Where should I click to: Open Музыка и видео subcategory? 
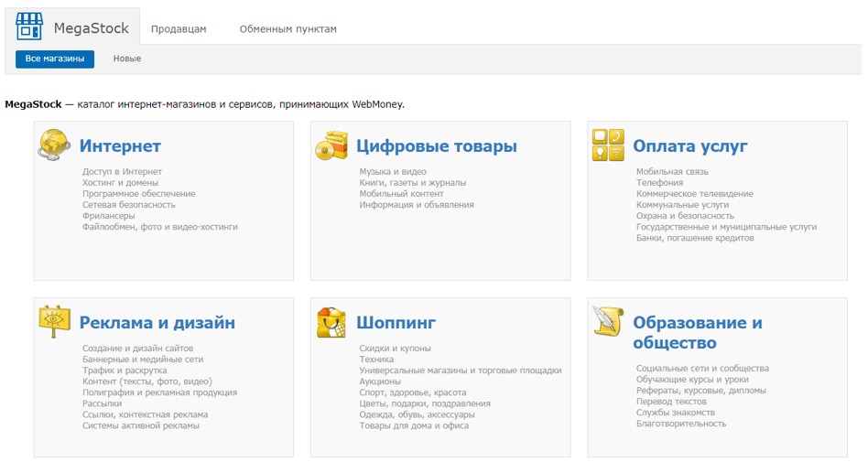393,171
